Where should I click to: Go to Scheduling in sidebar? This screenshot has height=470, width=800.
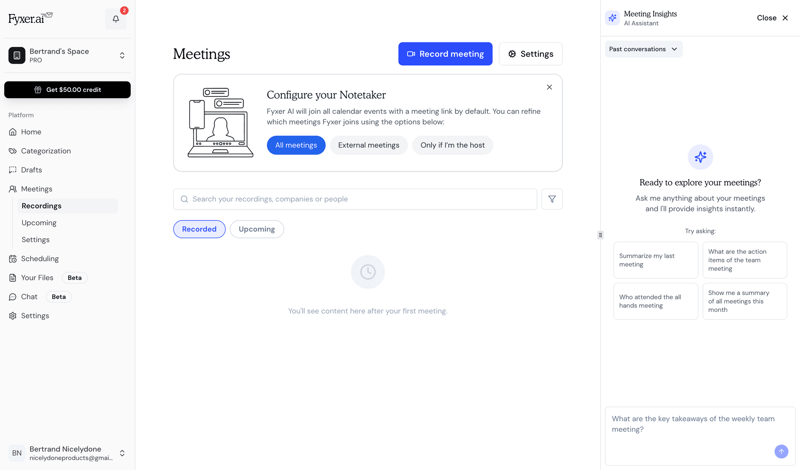(40, 259)
